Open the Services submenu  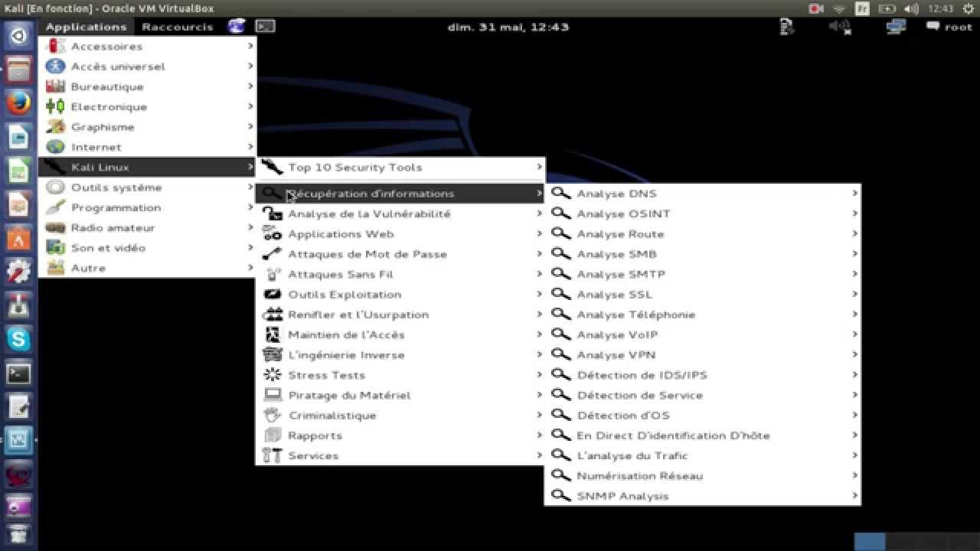point(400,455)
